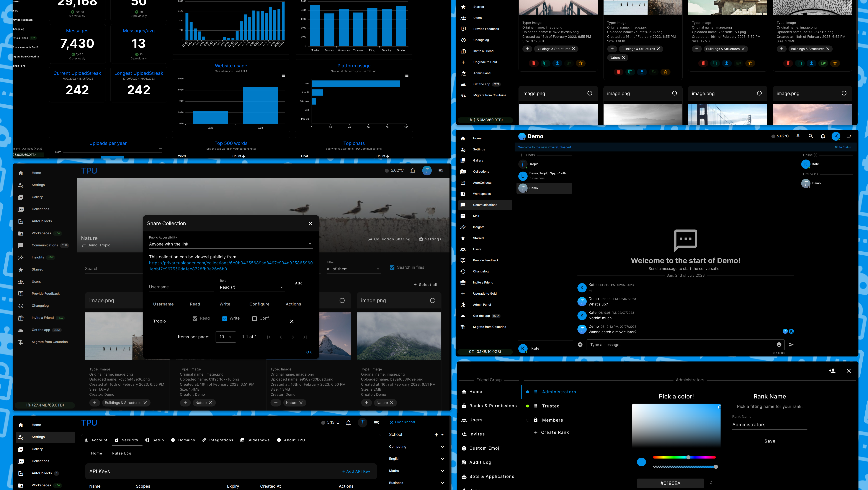Toggle the Write checkbox for Troplo

[x=224, y=318]
